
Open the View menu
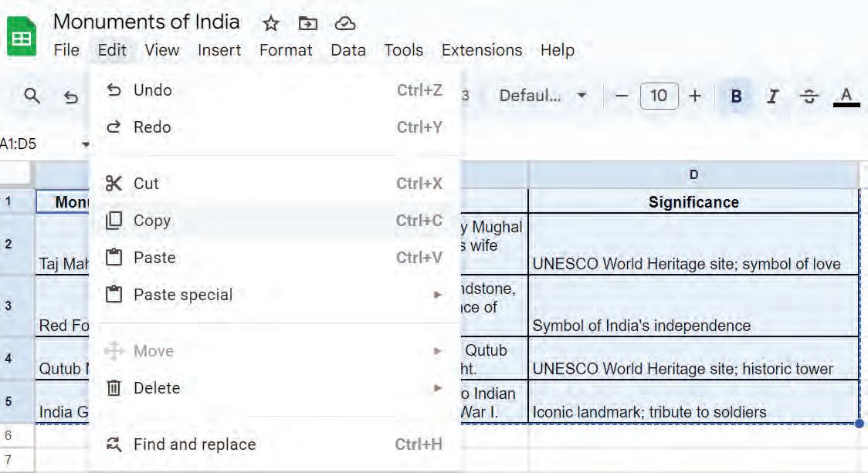162,50
